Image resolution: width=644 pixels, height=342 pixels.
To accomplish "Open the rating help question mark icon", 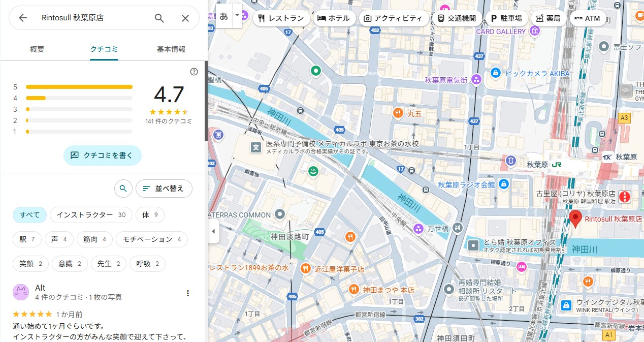I will [194, 72].
